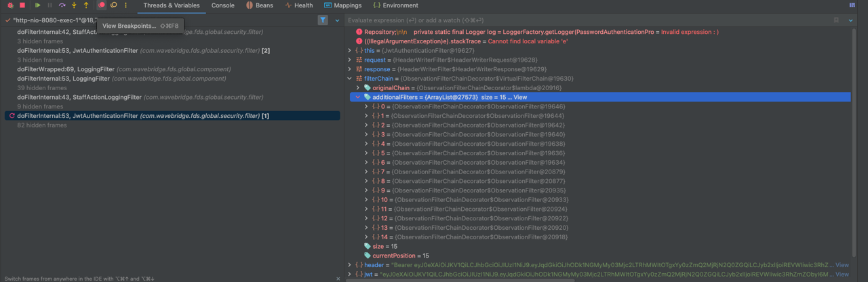Image resolution: width=868 pixels, height=282 pixels.
Task: Open the Health tab
Action: 299,5
